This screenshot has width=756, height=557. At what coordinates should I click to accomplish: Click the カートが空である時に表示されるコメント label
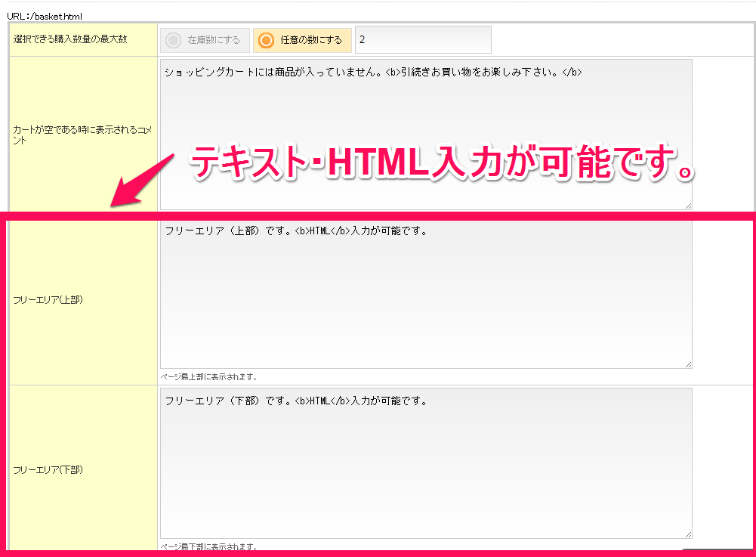pyautogui.click(x=82, y=135)
